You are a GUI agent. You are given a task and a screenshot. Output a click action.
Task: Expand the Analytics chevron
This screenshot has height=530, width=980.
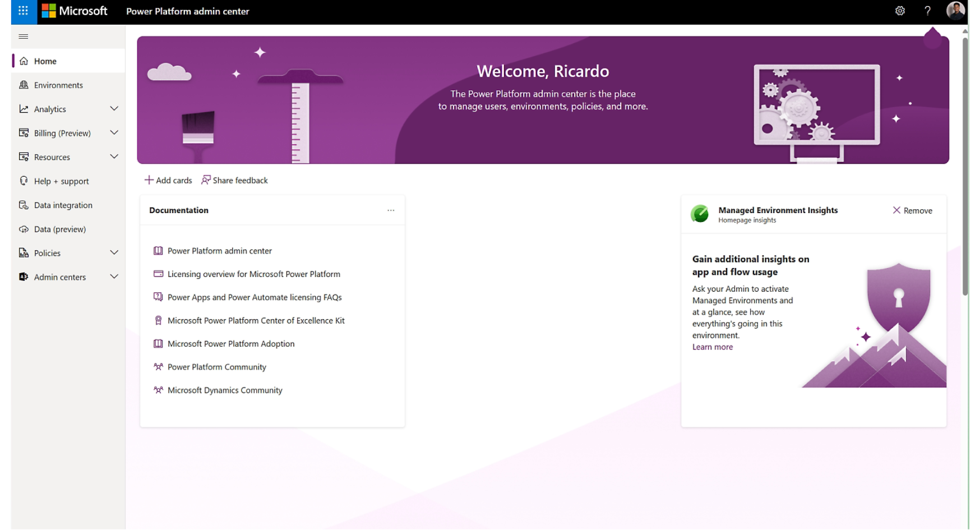(114, 108)
